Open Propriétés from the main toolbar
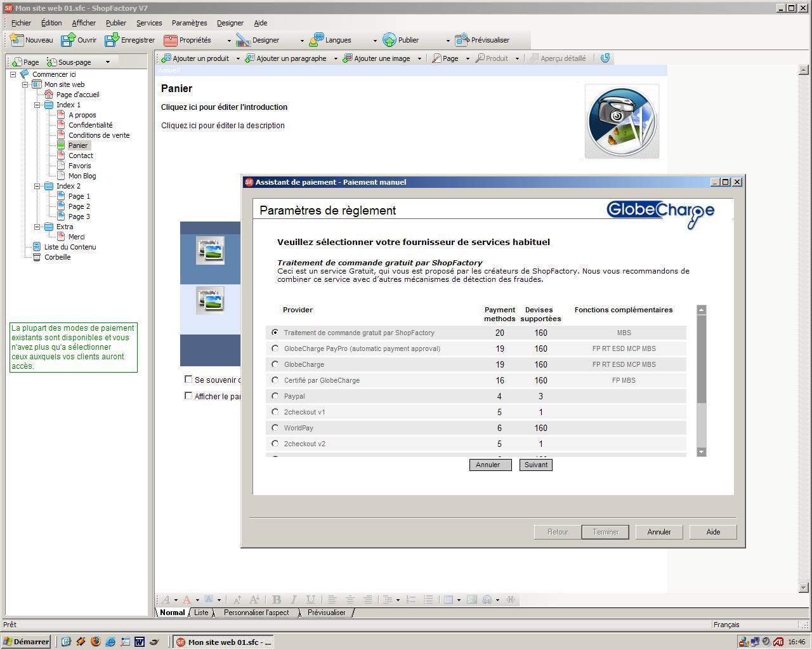The image size is (812, 650). (171, 40)
